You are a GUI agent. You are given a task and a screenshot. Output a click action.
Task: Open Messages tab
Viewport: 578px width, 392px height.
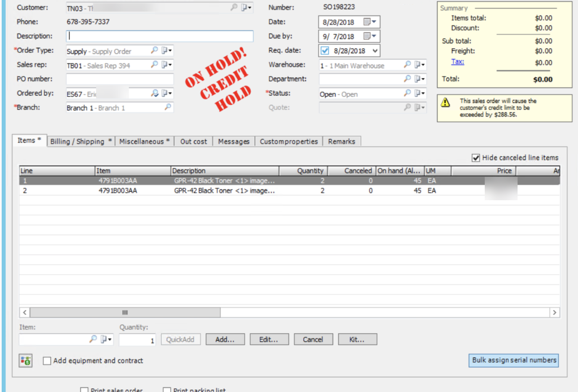tap(234, 141)
